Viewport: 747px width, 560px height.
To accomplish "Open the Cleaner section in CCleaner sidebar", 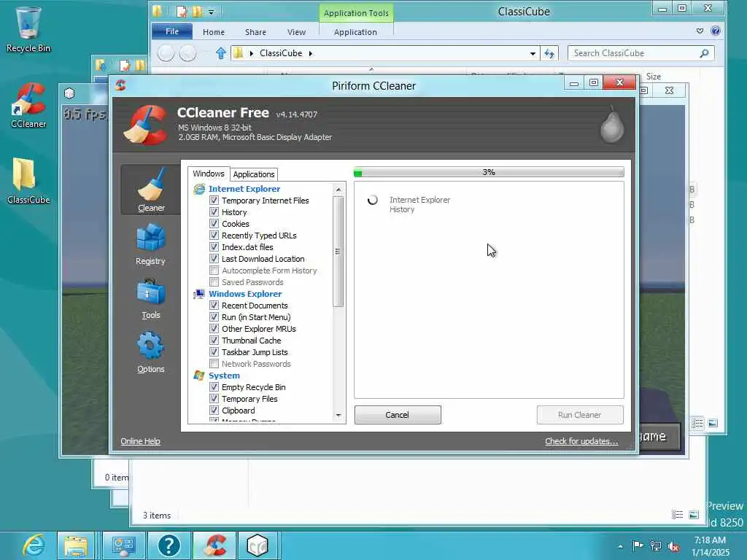I will pos(150,190).
